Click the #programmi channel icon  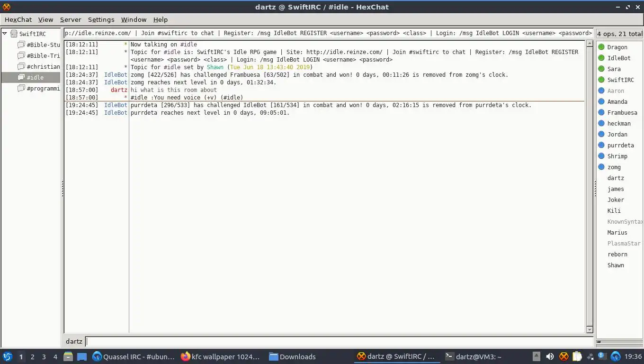coord(21,88)
